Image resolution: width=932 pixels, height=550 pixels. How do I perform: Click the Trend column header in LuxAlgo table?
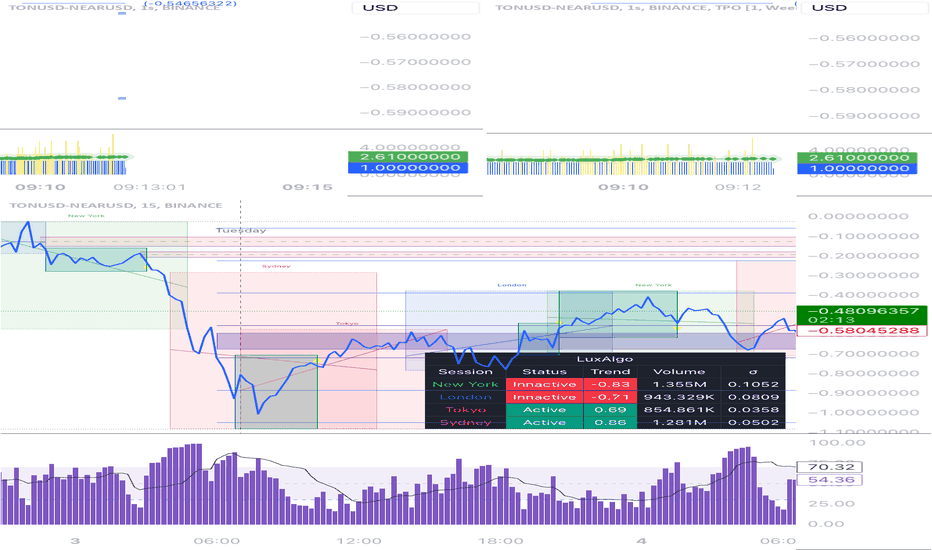click(610, 372)
